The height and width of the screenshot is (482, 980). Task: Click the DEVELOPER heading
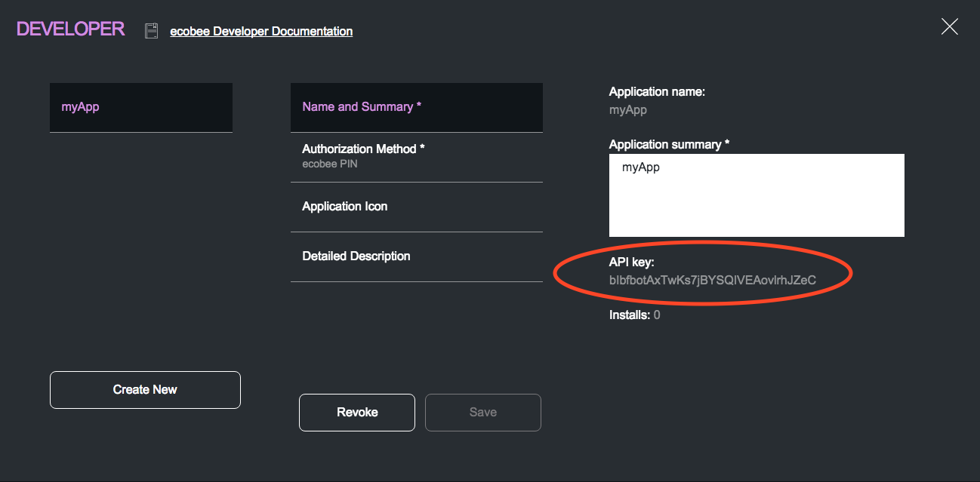pyautogui.click(x=71, y=29)
